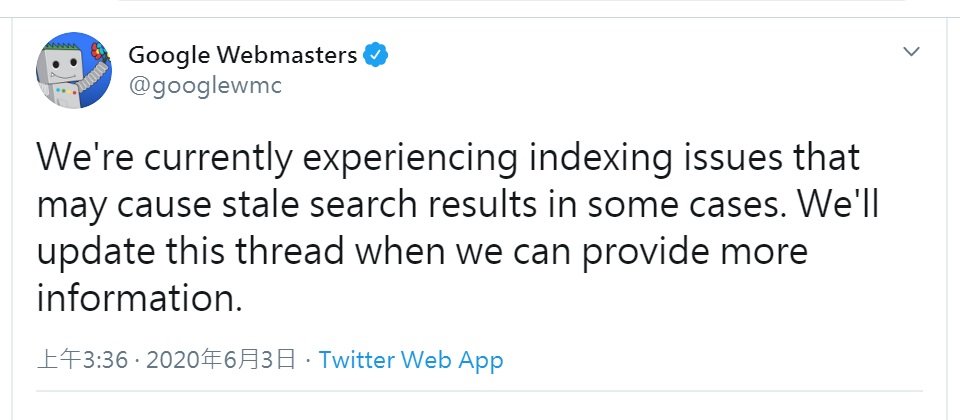Click the blue verified badge icon
The image size is (960, 420).
[375, 55]
